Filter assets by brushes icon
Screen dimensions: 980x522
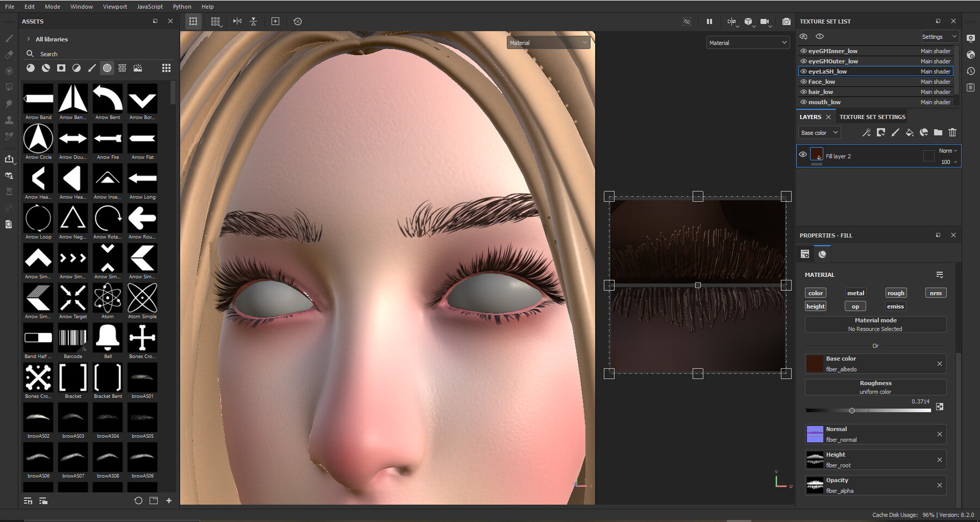tap(92, 68)
